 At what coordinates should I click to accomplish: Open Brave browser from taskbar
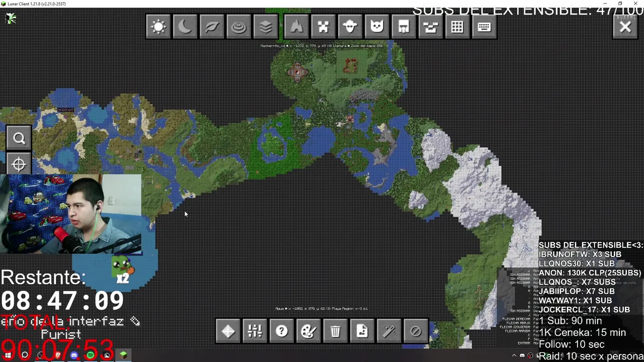[x=57, y=355]
